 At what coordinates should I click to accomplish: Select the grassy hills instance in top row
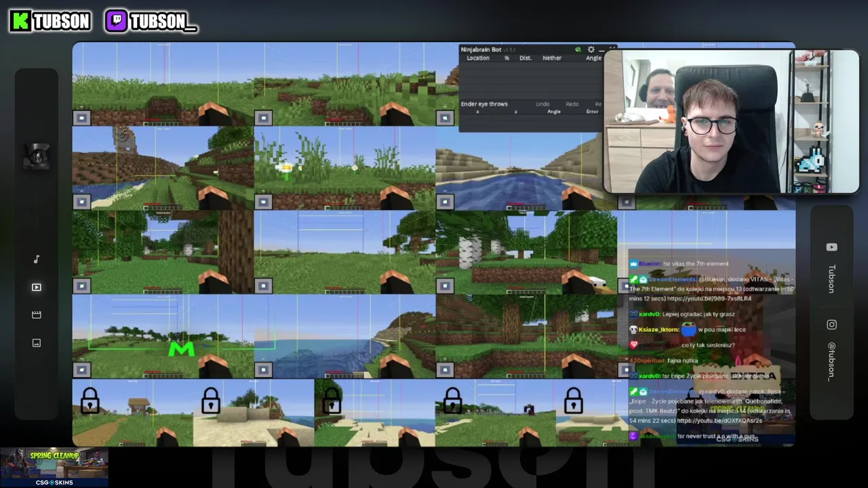(x=344, y=84)
